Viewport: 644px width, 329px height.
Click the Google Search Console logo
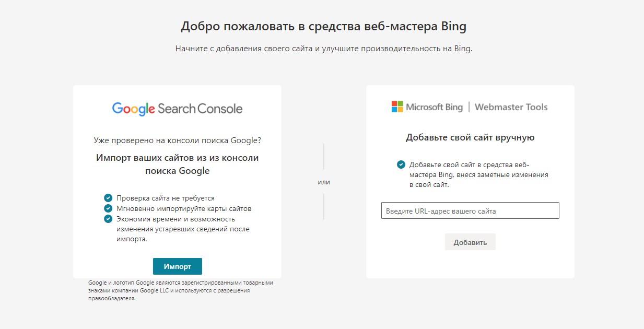pyautogui.click(x=177, y=109)
